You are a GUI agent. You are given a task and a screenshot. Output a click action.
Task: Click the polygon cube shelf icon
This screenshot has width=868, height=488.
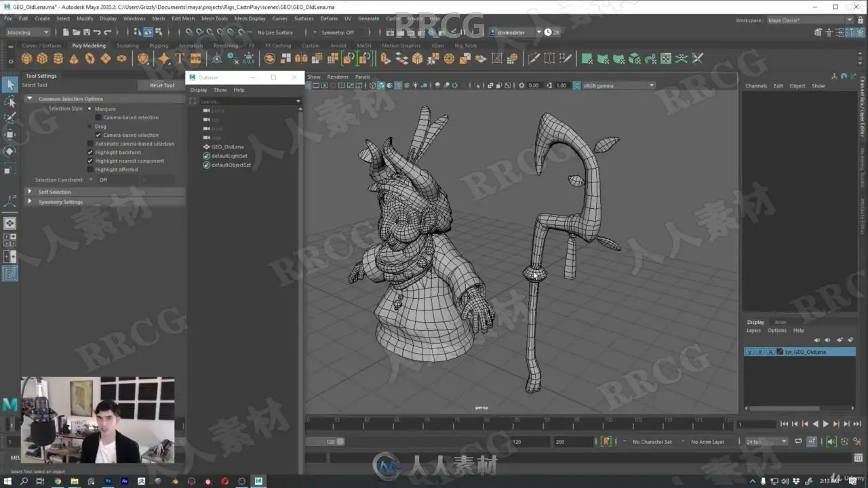(x=42, y=59)
